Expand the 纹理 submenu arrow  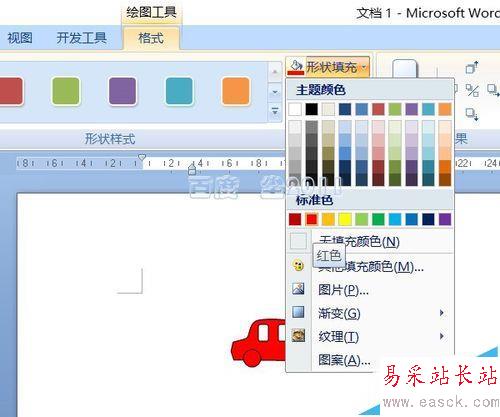[442, 336]
